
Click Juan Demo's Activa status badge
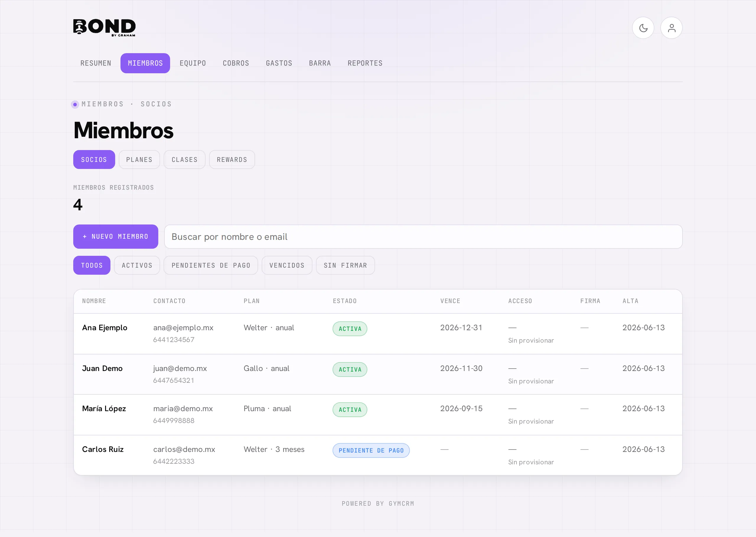click(350, 369)
